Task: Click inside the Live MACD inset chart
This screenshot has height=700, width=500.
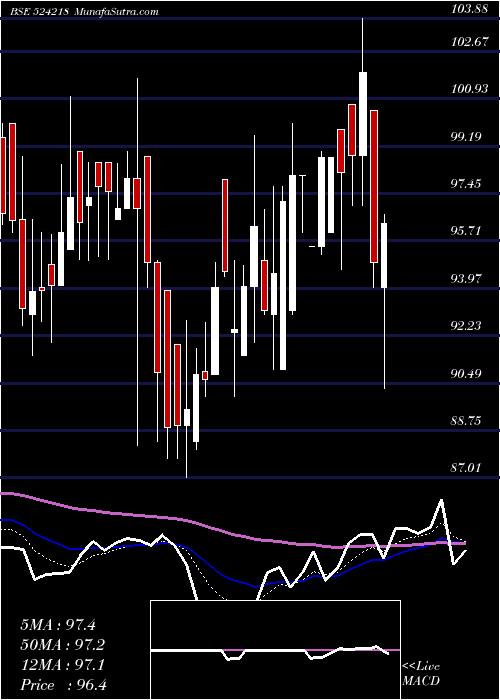Action: pos(275,650)
